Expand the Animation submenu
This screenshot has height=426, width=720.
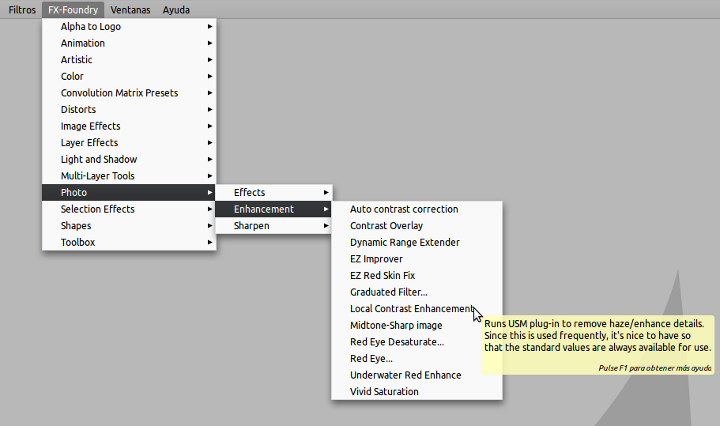click(129, 43)
